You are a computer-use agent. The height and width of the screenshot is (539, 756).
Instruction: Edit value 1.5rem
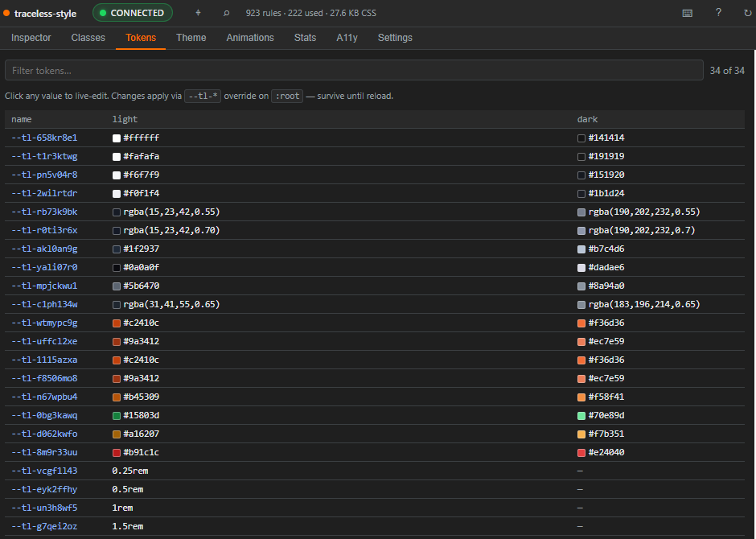click(128, 526)
